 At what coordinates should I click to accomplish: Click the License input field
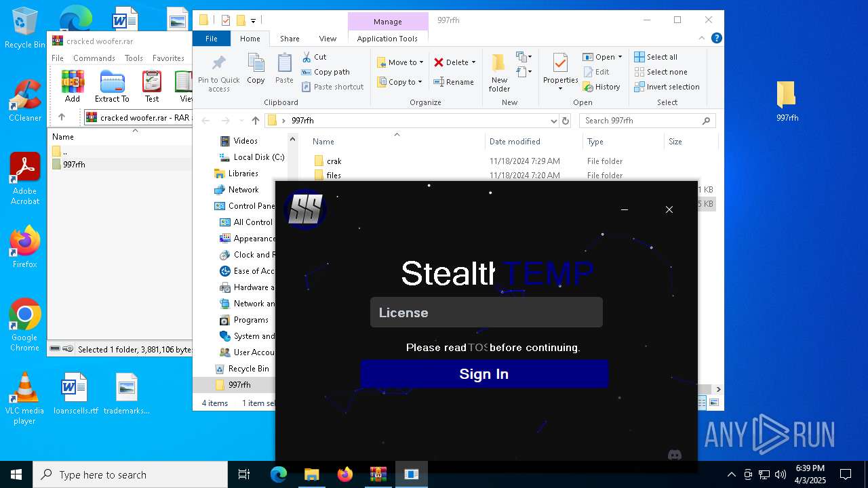[486, 312]
